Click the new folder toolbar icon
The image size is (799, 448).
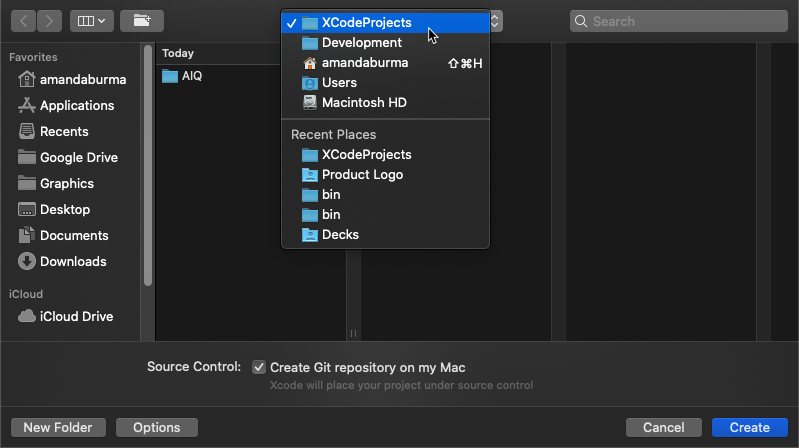coord(142,21)
